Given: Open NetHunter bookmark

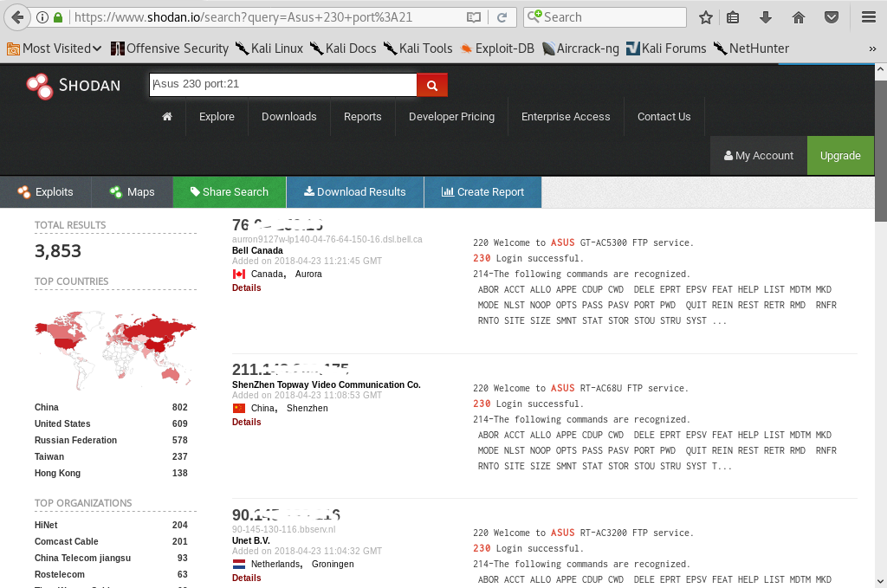Looking at the screenshot, I should [x=751, y=48].
